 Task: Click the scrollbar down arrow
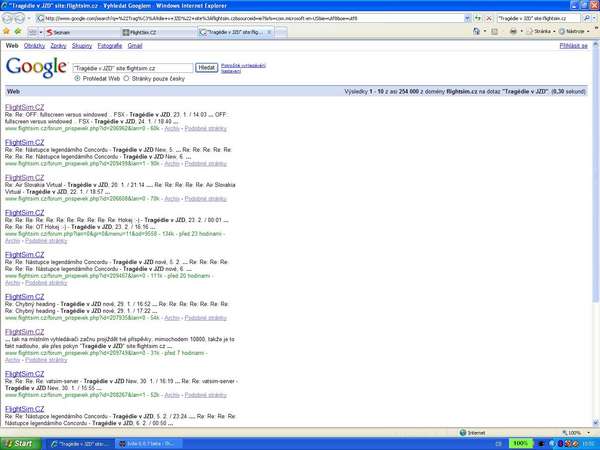pos(595,423)
